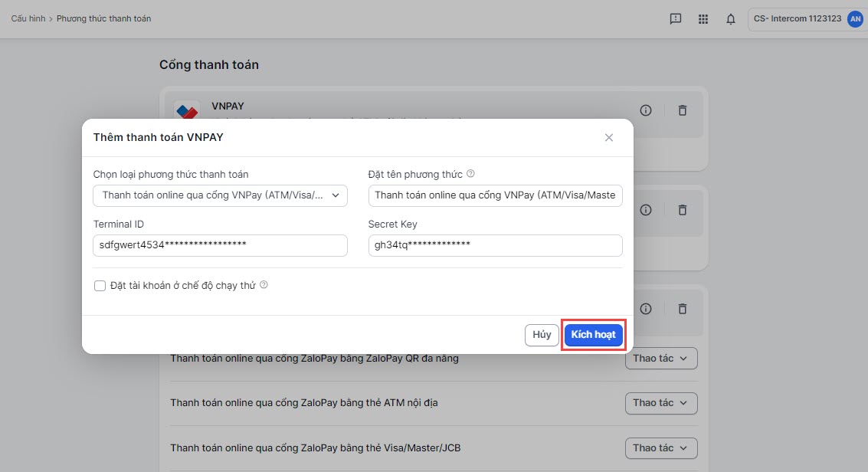
Task: Click Phương thức thanh toán breadcrumb
Action: point(103,19)
